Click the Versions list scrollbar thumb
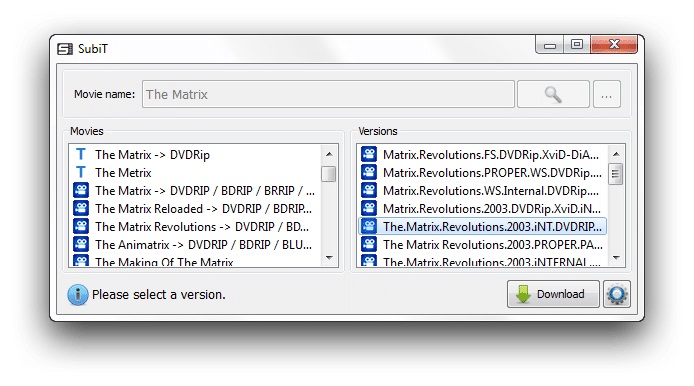The width and height of the screenshot is (694, 386). click(x=616, y=174)
